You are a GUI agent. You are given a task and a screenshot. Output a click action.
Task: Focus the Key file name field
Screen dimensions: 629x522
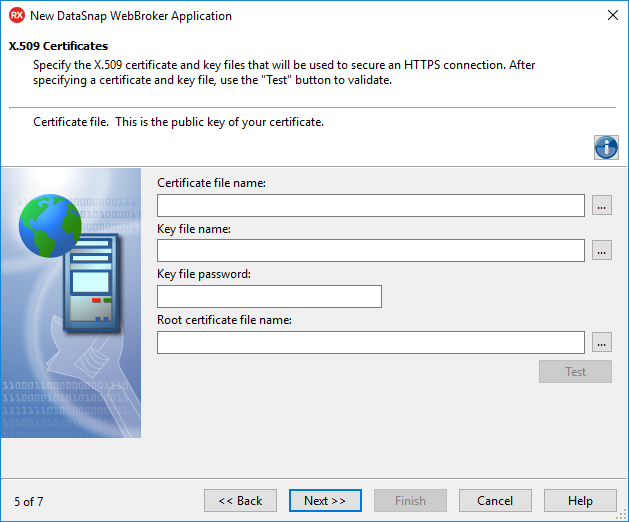click(x=371, y=251)
